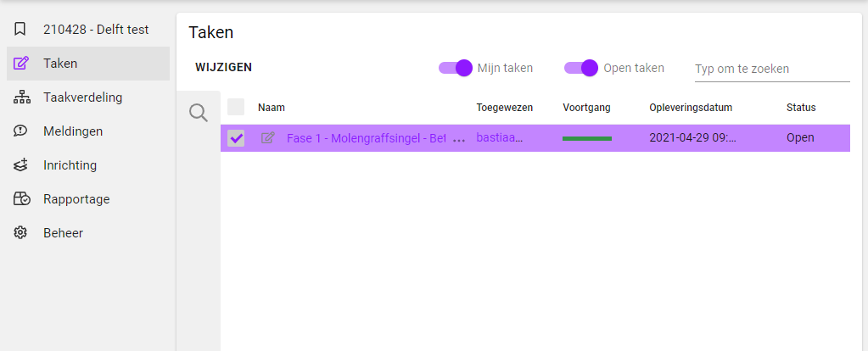The image size is (868, 351).
Task: Open the Fase 1 - Molengraffsingel task link
Action: 366,138
